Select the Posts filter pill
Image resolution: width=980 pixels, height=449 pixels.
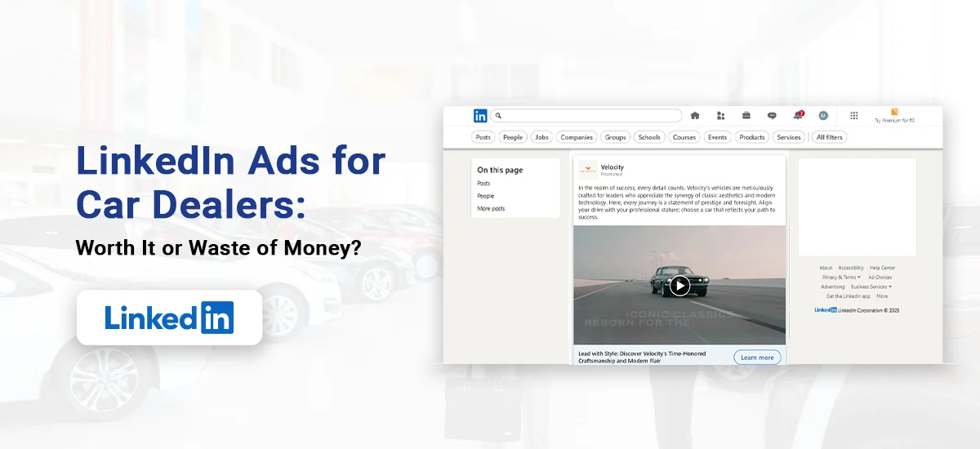click(x=483, y=137)
